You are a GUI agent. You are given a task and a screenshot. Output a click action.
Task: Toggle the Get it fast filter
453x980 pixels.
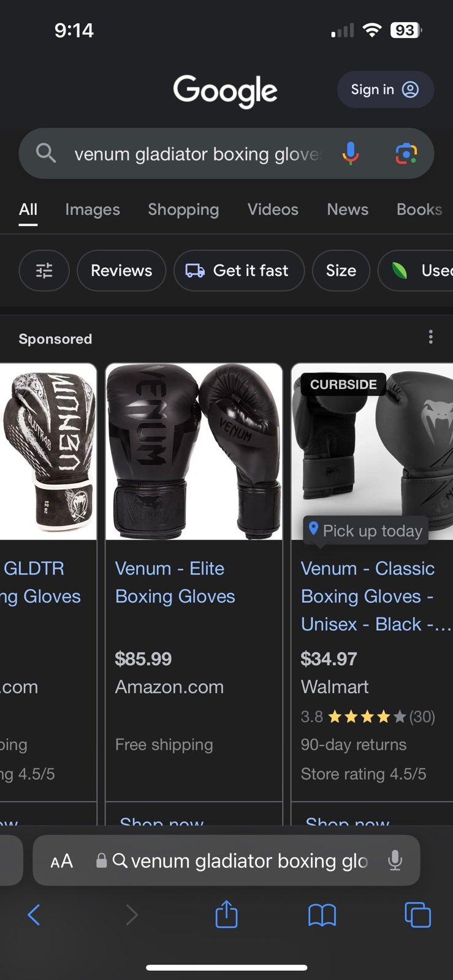(239, 270)
